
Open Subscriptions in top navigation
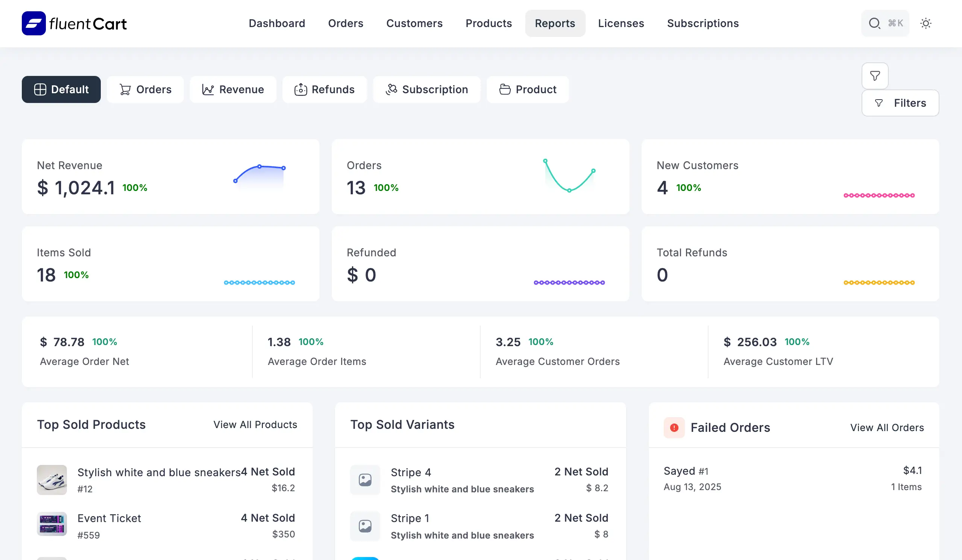coord(703,23)
